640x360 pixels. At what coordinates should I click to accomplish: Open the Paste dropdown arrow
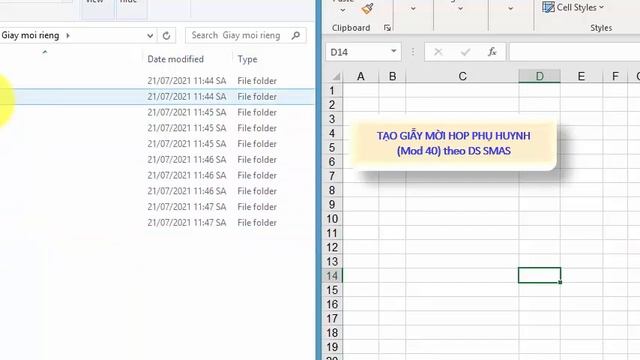click(x=342, y=10)
